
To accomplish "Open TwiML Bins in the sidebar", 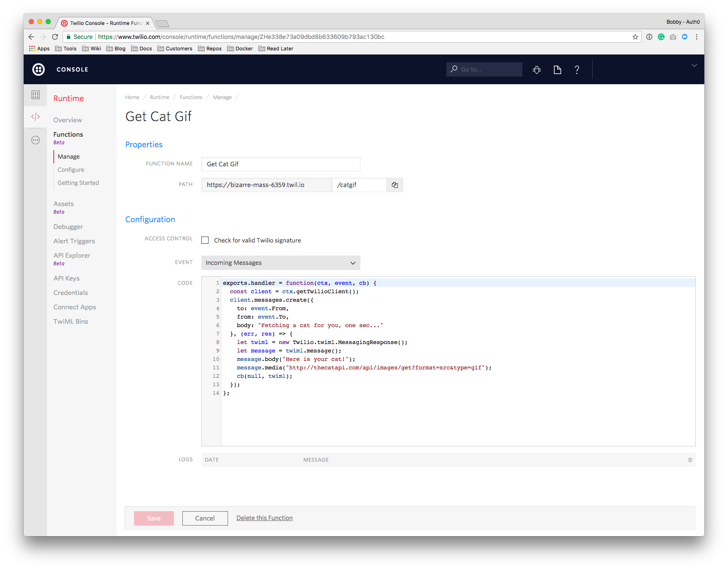I will 71,322.
